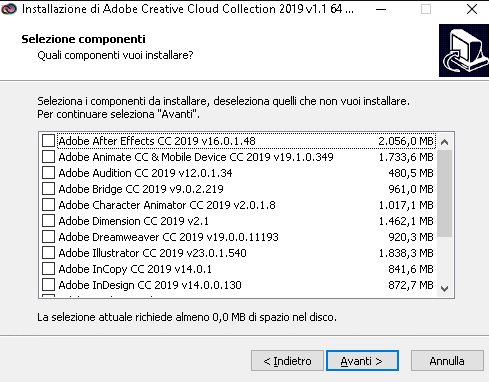The width and height of the screenshot is (489, 382).
Task: Click the Creative Cloud icon in title bar
Action: (9, 9)
